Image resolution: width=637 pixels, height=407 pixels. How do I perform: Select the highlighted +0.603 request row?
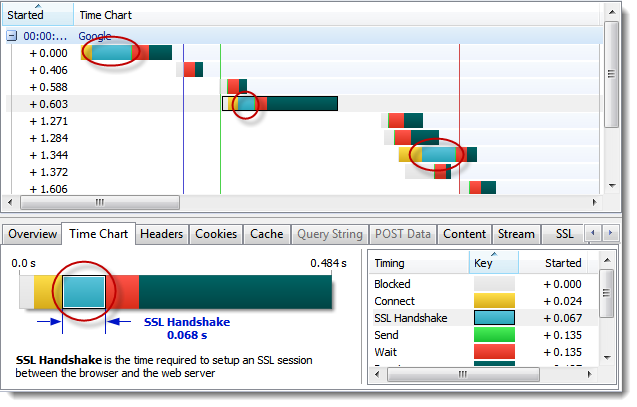click(304, 104)
